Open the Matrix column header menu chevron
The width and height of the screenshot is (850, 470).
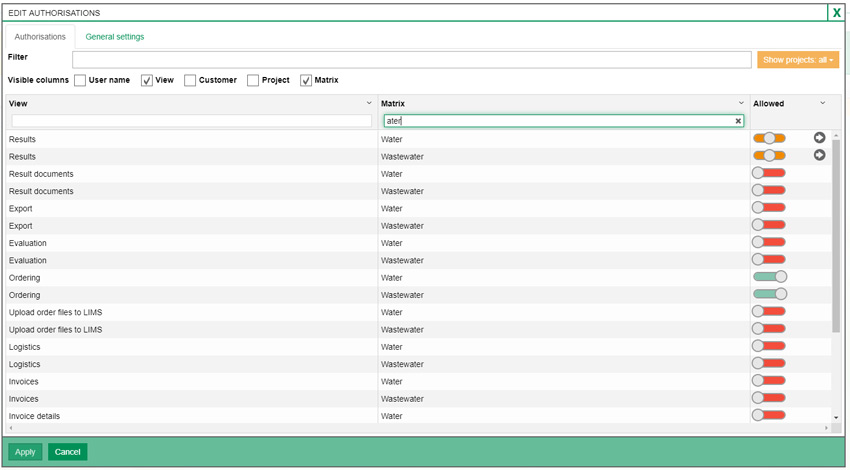[x=741, y=103]
